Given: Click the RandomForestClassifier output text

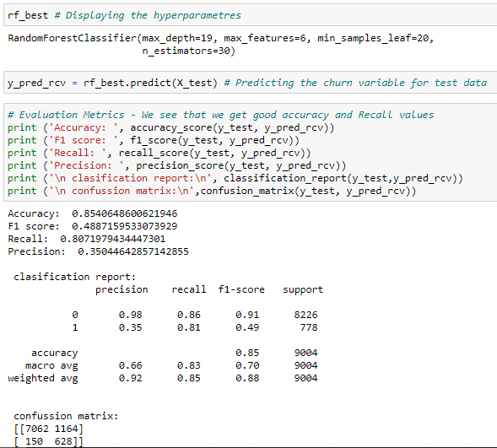Looking at the screenshot, I should point(220,45).
